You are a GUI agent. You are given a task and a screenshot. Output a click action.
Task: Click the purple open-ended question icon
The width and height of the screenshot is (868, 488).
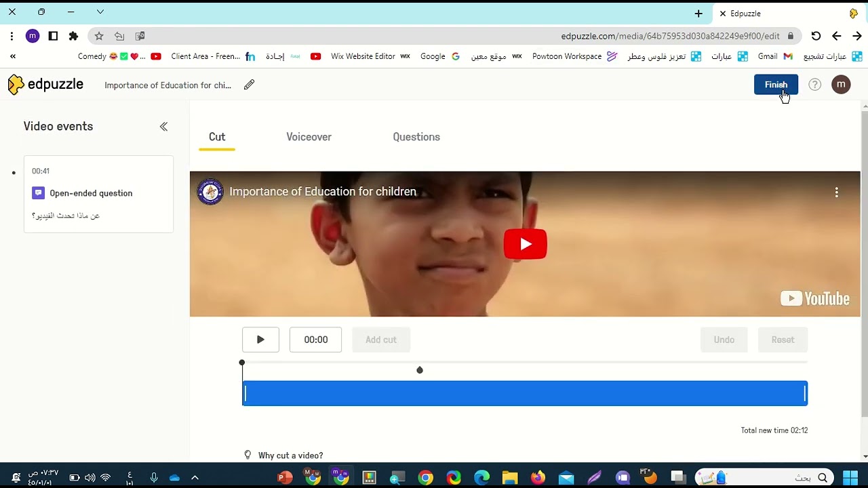38,193
